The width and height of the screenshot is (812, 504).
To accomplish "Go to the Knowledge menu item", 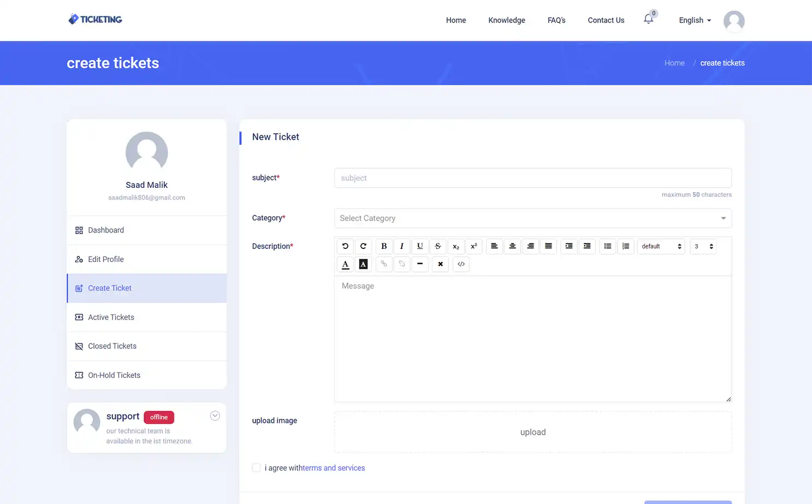I will [x=506, y=20].
